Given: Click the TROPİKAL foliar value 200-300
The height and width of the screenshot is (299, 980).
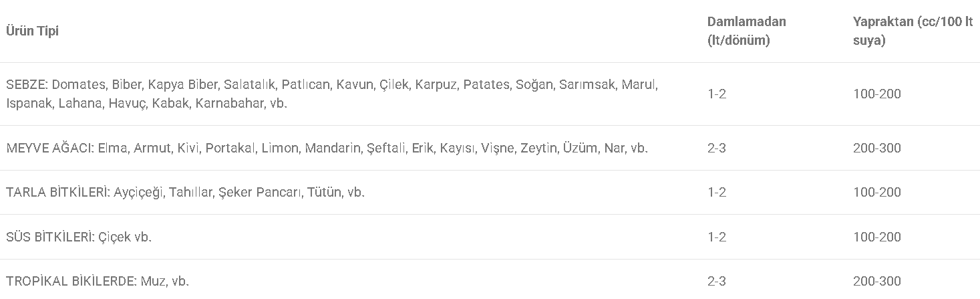Looking at the screenshot, I should coord(877,281).
